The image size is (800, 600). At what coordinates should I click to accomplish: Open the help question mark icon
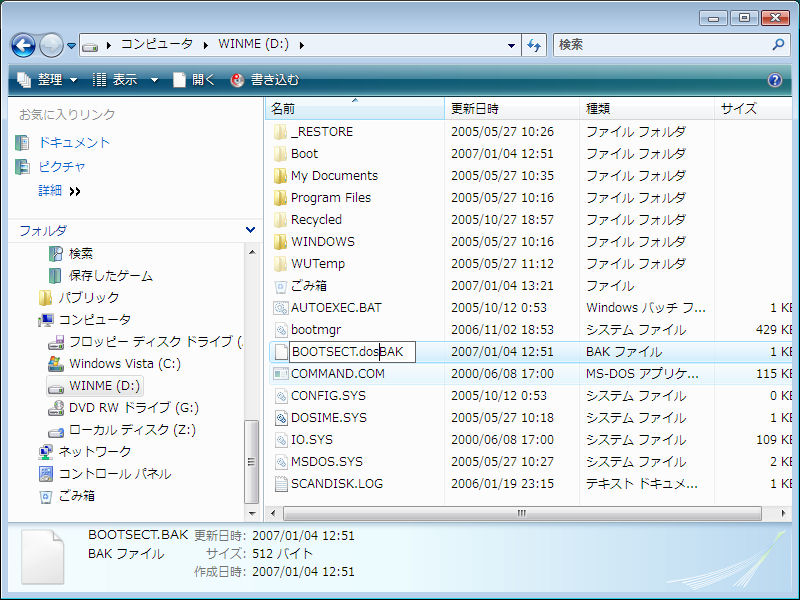[774, 80]
